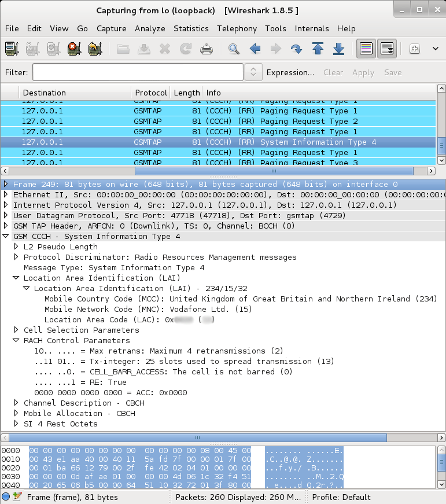Click the reload capture file icon
Screen dimensions: 446x504
tap(186, 49)
